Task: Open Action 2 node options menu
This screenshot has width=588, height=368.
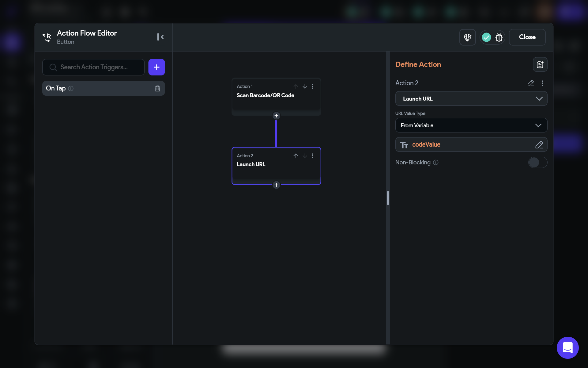Action: pyautogui.click(x=312, y=156)
